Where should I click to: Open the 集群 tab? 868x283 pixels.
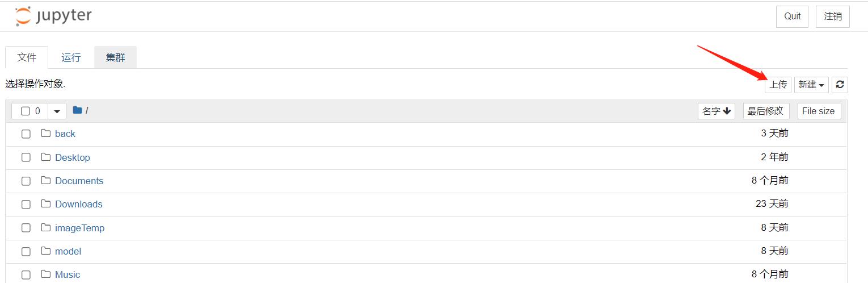[115, 57]
